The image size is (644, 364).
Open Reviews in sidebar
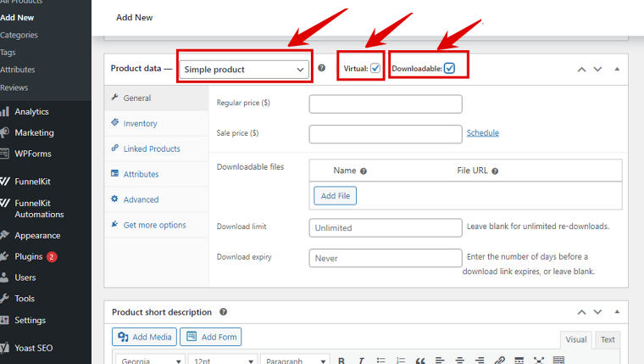pos(14,87)
